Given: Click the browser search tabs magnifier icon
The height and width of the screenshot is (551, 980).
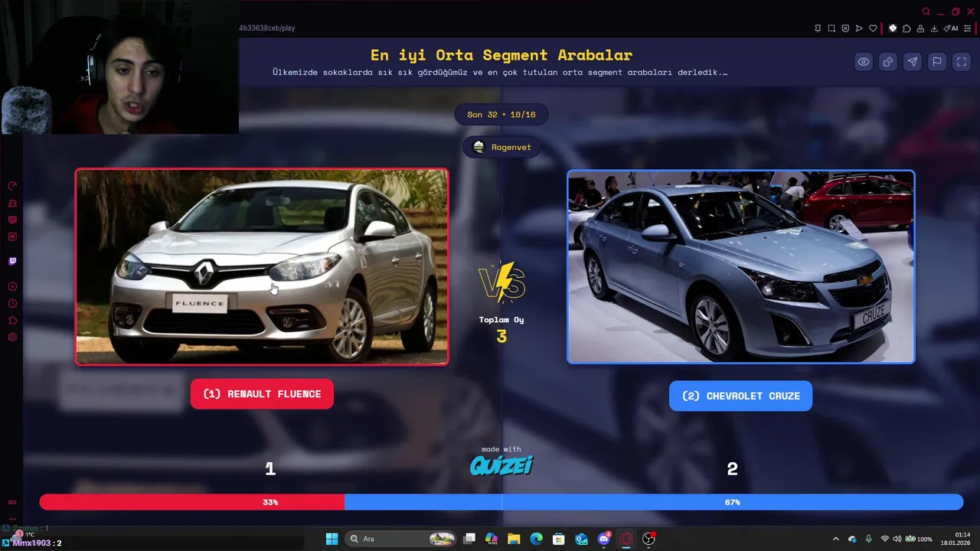Looking at the screenshot, I should click(x=926, y=11).
